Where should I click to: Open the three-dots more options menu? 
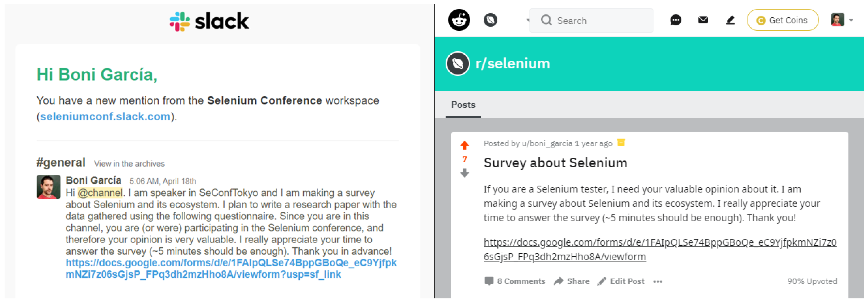pyautogui.click(x=658, y=281)
